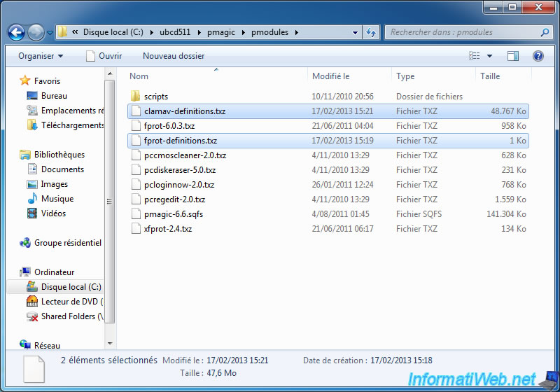The image size is (560, 392).
Task: Select Groupe résidentiel in sidebar
Action: click(68, 243)
